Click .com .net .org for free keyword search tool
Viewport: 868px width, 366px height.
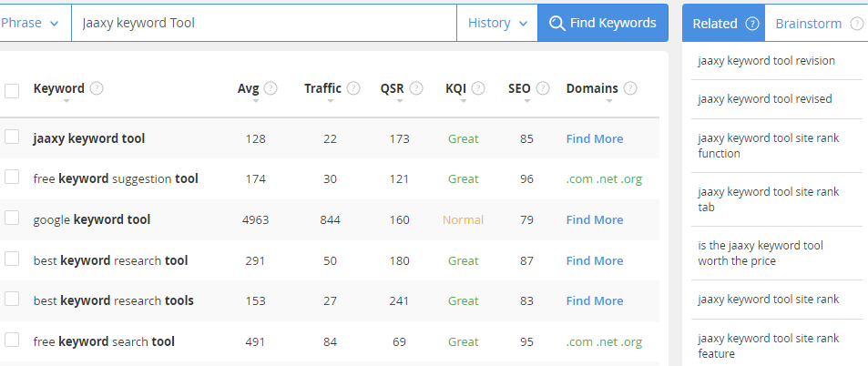coord(604,342)
